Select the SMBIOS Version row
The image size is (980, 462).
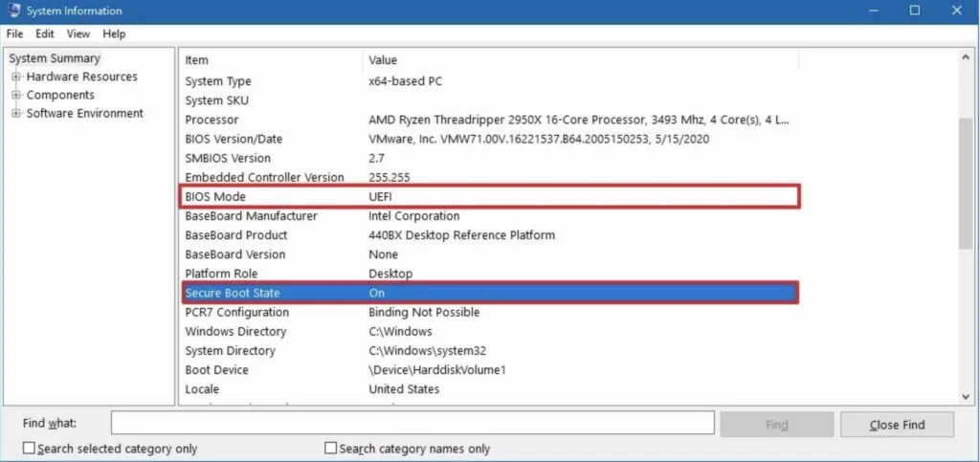pos(491,158)
